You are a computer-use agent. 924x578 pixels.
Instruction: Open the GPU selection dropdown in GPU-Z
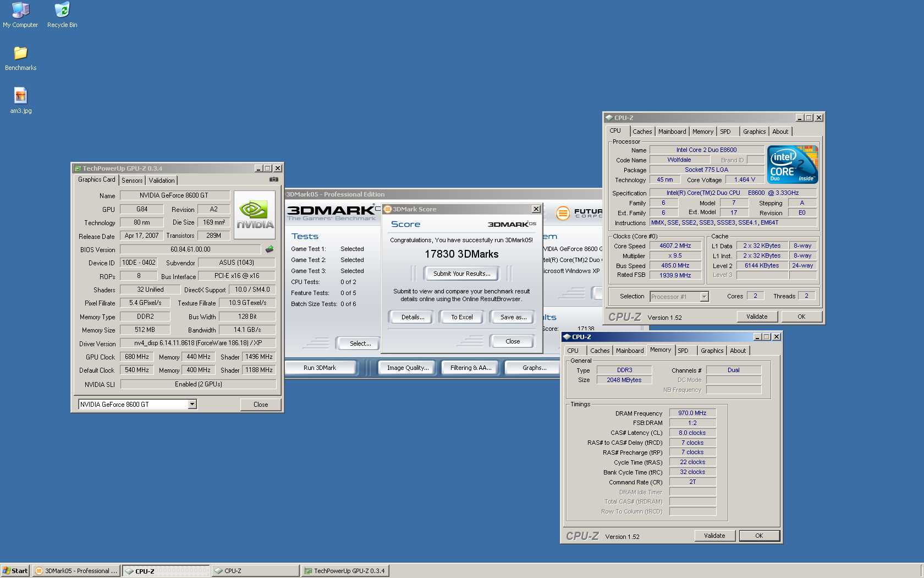point(192,404)
